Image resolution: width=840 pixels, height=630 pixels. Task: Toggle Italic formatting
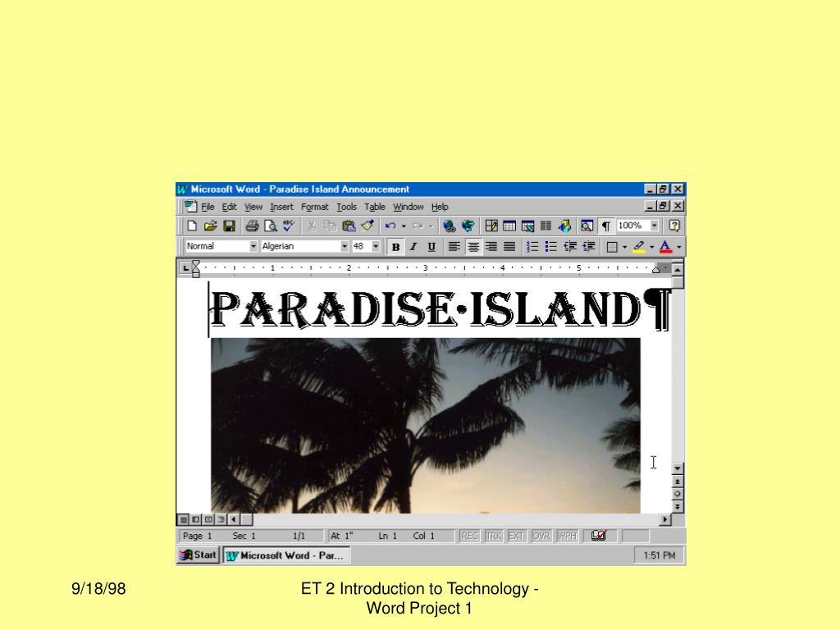click(x=413, y=246)
